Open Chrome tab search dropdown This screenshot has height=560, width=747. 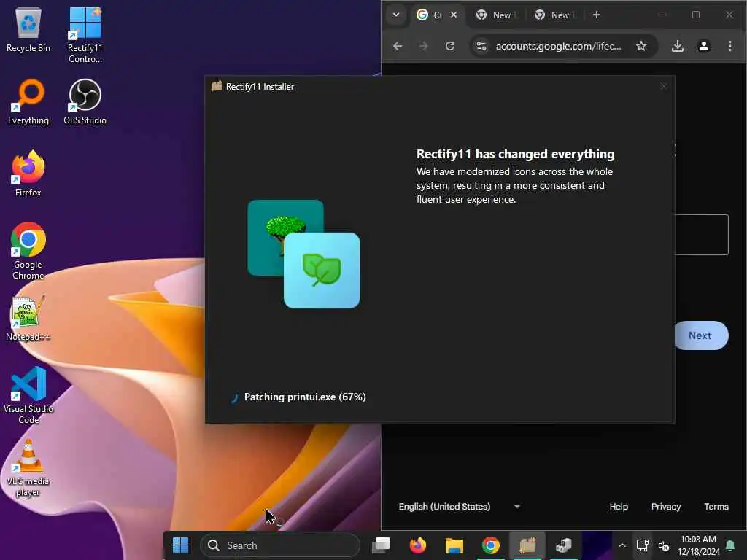(396, 15)
